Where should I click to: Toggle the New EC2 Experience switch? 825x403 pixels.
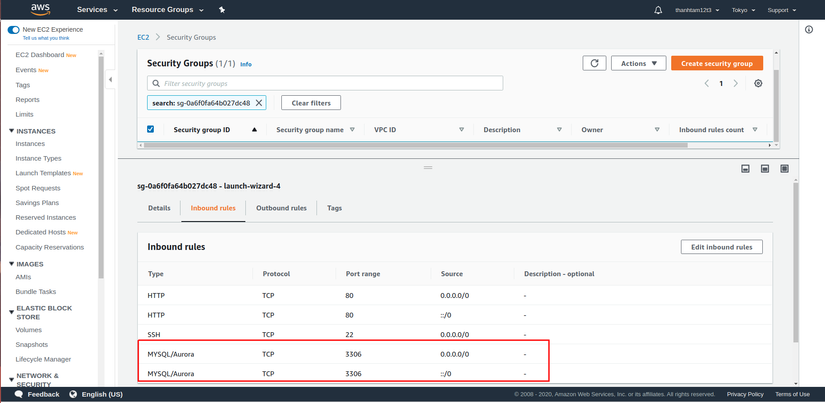(x=13, y=30)
